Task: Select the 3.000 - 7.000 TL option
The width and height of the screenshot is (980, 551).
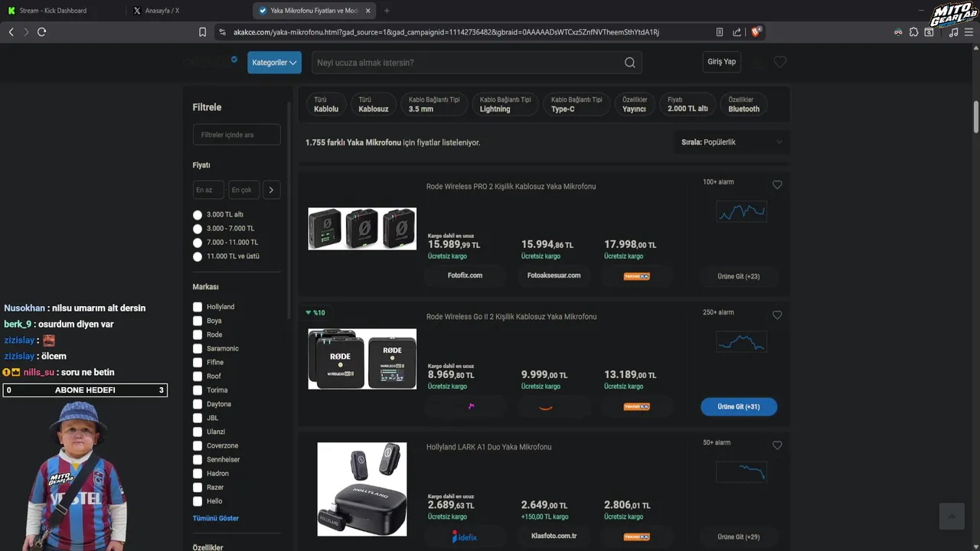Action: [198, 229]
